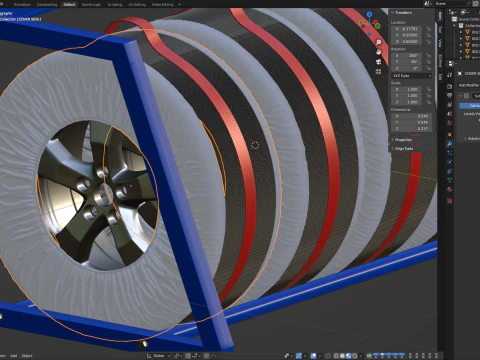This screenshot has height=360, width=480.
Task: Open the pivot point dropdown
Action: point(177,356)
